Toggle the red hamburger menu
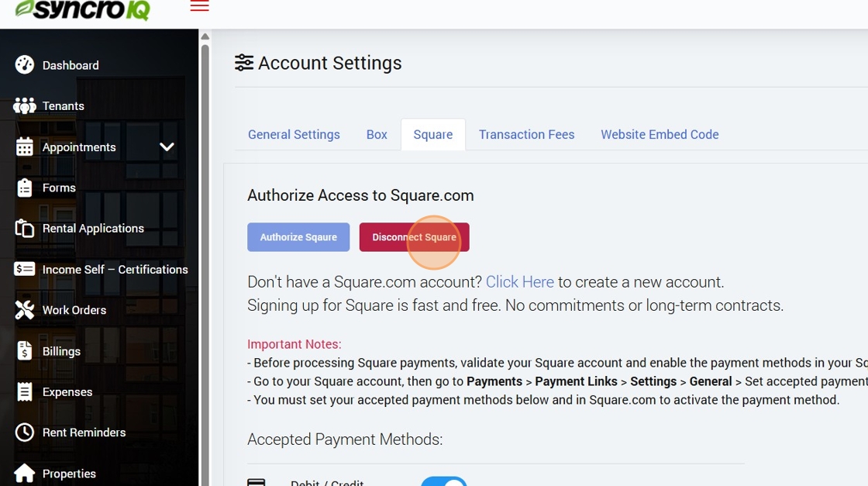The height and width of the screenshot is (486, 868). [x=199, y=5]
